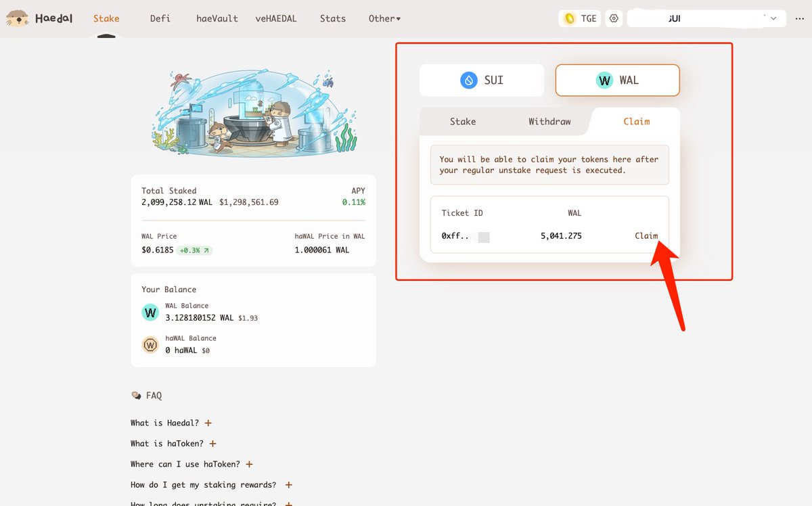Open the Stake nav item
The image size is (812, 506).
click(106, 18)
